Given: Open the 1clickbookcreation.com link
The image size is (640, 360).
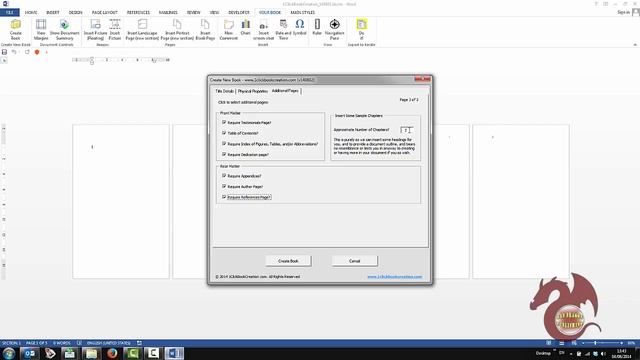Looking at the screenshot, I should tap(394, 277).
